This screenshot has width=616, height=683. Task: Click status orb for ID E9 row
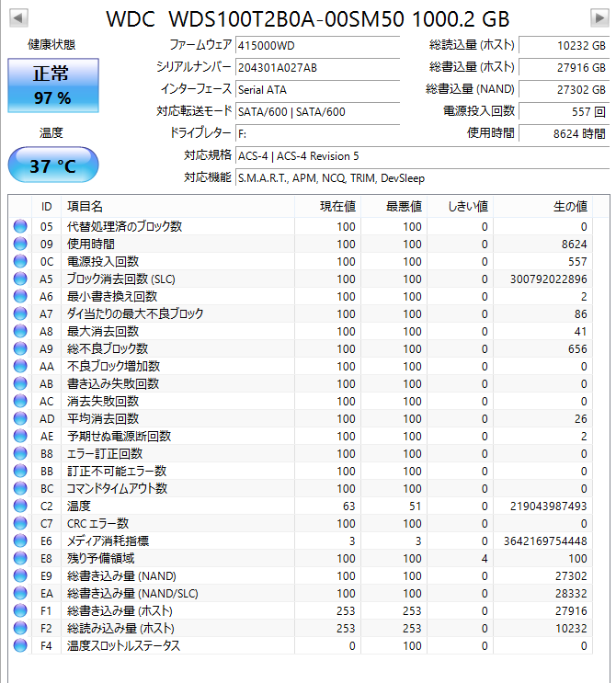pos(20,575)
